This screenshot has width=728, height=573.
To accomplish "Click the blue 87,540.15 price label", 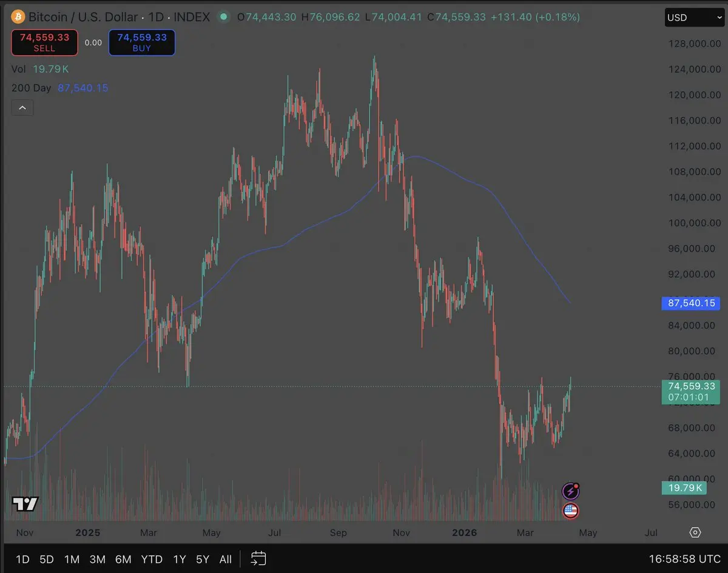I will coord(690,303).
